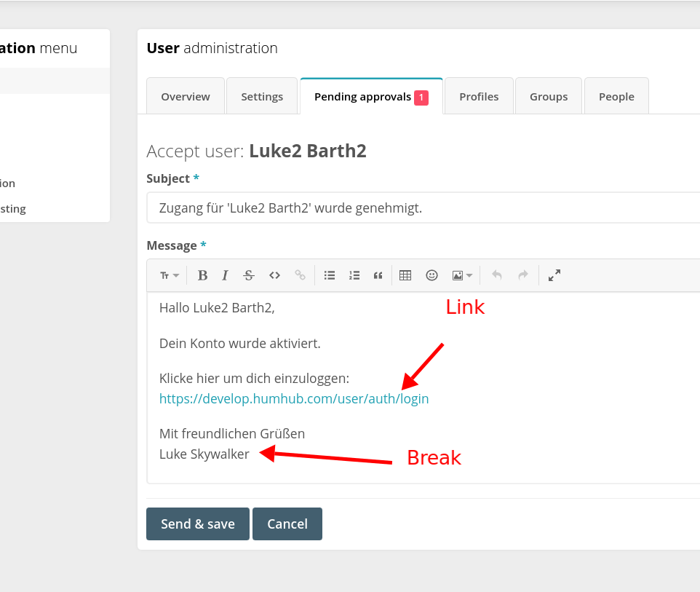Create a numbered list
Image resolution: width=700 pixels, height=592 pixels.
(354, 275)
